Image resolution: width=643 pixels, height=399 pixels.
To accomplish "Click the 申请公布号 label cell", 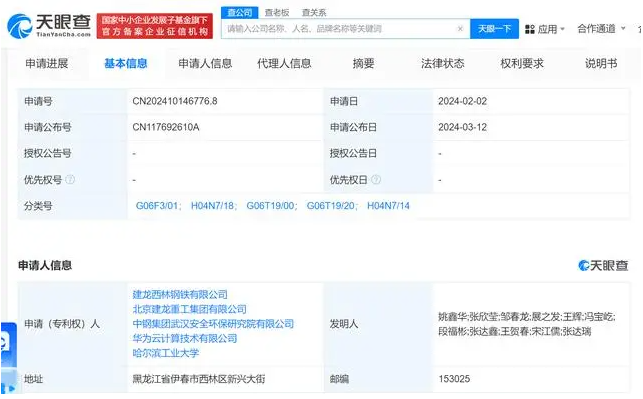I will (72, 127).
